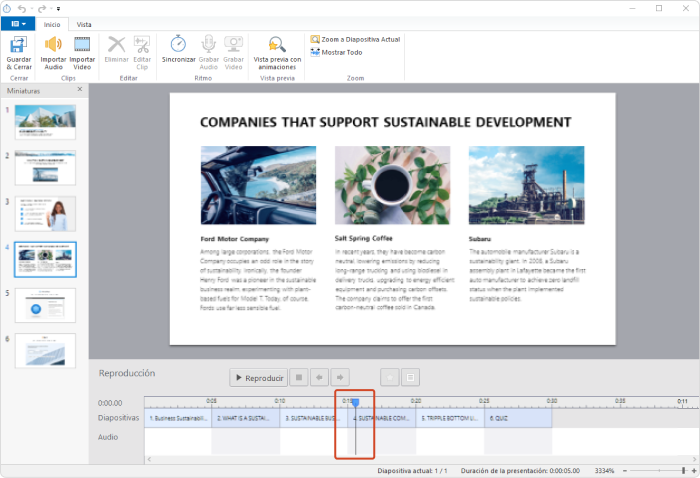The image size is (700, 478).
Task: Switch to the Inicio tab
Action: click(x=52, y=25)
